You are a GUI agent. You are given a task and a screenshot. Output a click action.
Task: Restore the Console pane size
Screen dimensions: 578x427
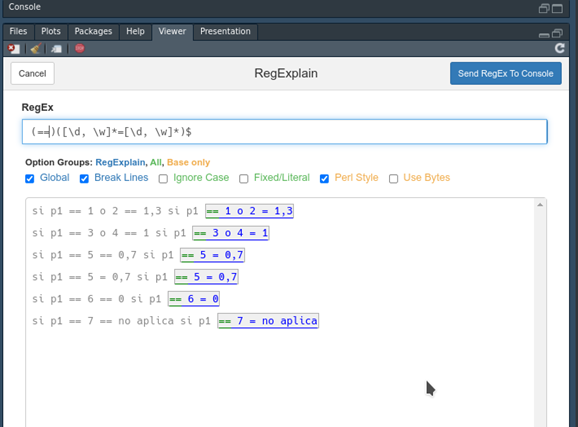point(544,8)
